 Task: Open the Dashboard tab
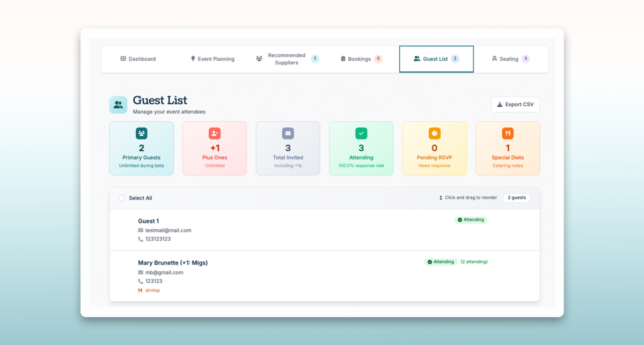138,59
